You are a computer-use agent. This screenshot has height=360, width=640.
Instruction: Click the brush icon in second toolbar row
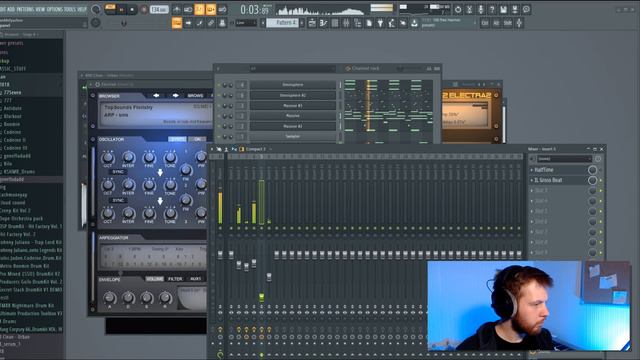(x=200, y=23)
